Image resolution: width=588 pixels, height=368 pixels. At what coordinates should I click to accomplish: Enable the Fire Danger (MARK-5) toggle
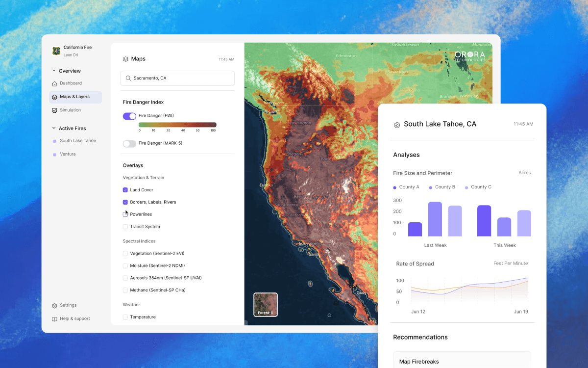point(129,144)
